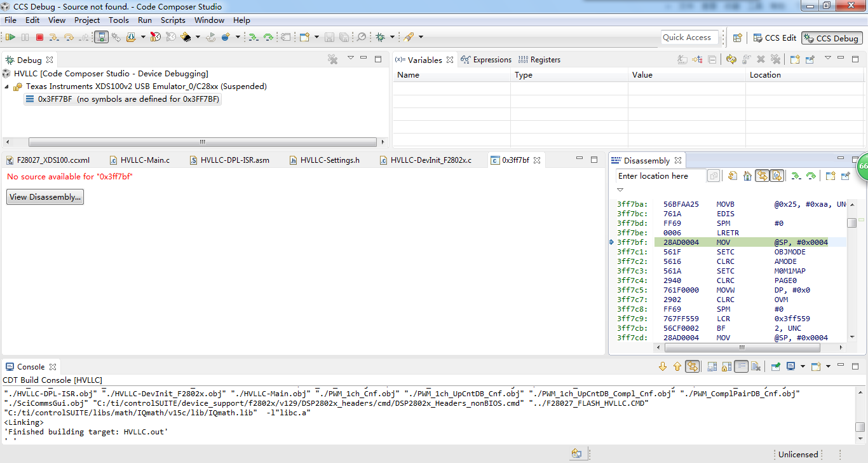Click the Clear Console icon
868x463 pixels.
pos(756,366)
